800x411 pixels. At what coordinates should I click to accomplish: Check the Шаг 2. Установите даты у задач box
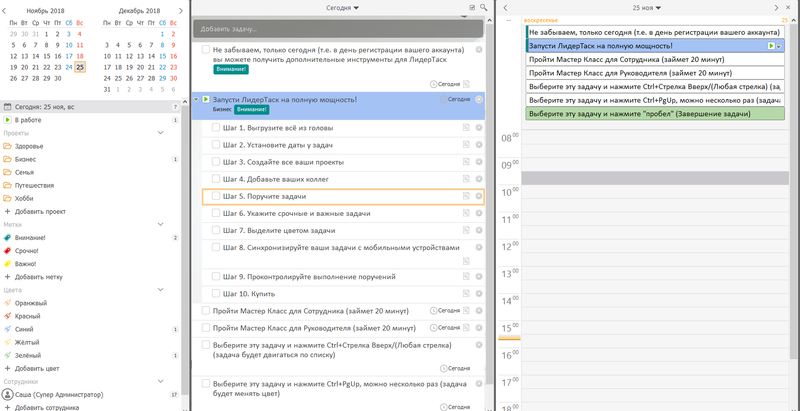click(x=215, y=144)
